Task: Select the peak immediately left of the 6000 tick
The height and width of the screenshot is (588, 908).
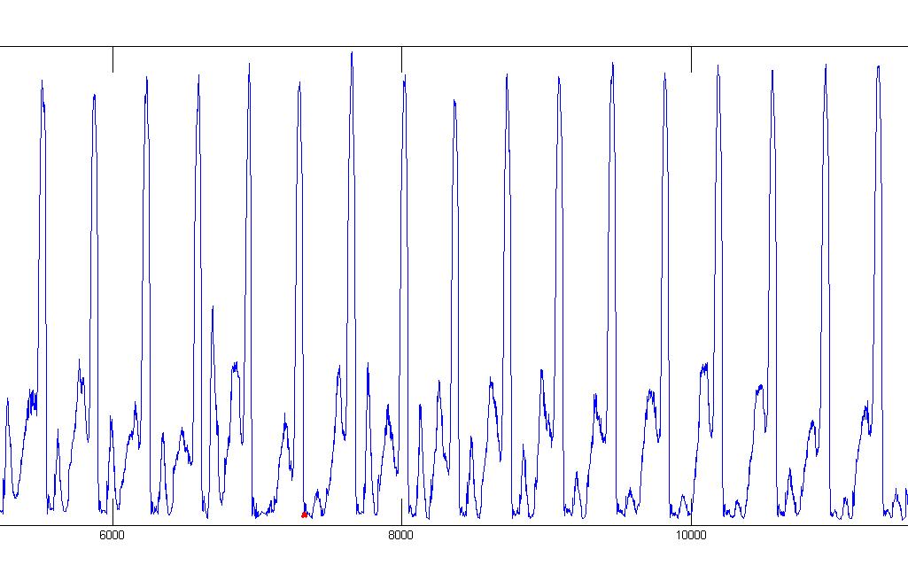Action: 94,94
